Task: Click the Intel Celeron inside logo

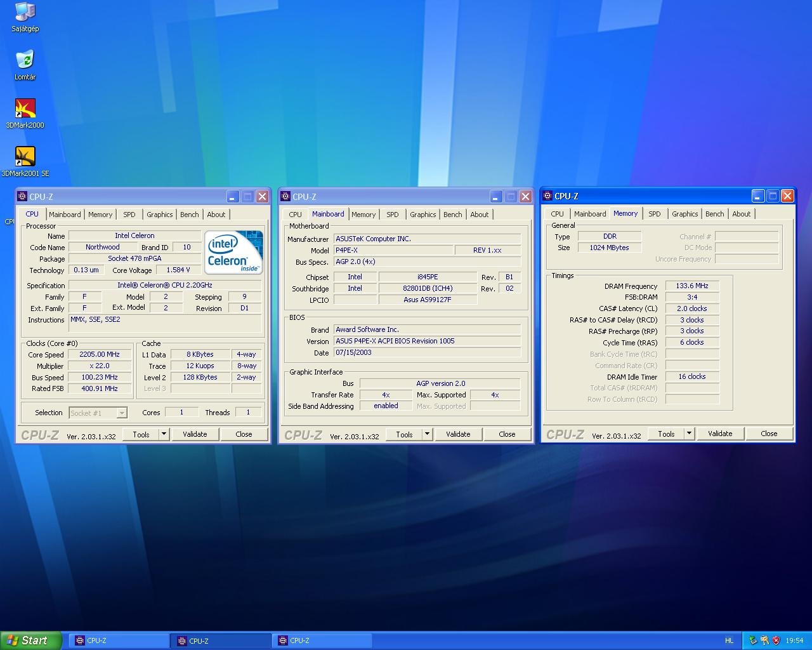Action: click(x=233, y=252)
